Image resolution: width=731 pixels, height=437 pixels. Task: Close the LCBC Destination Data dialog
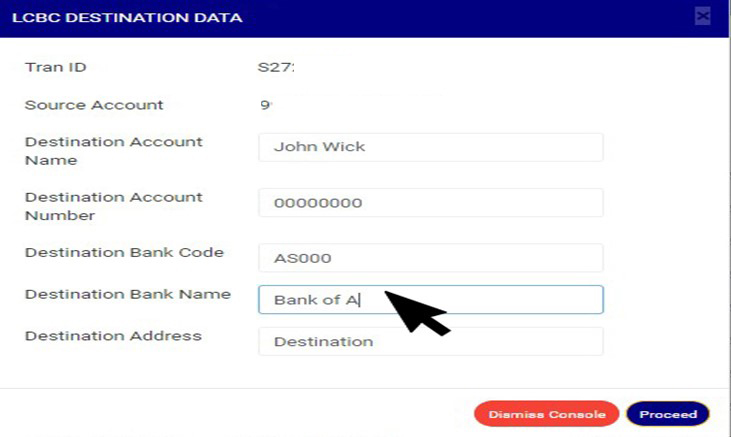[702, 16]
